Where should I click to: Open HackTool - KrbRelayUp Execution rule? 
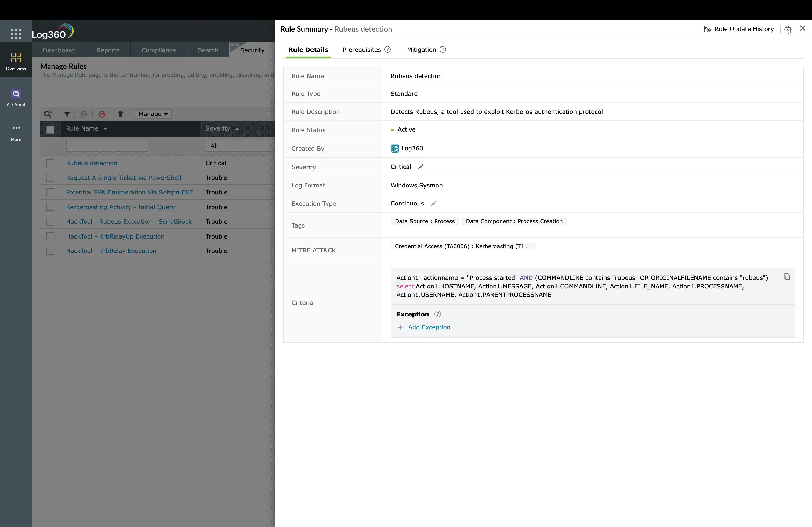coord(115,236)
